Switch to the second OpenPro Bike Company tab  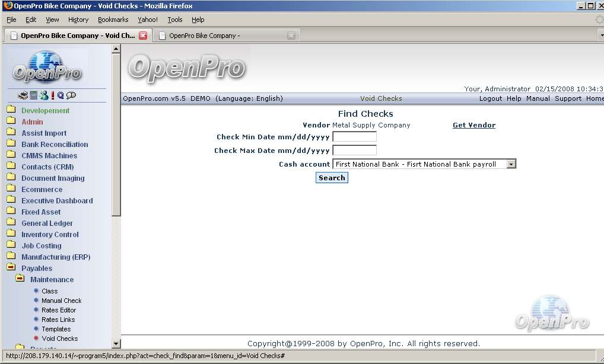click(x=227, y=36)
